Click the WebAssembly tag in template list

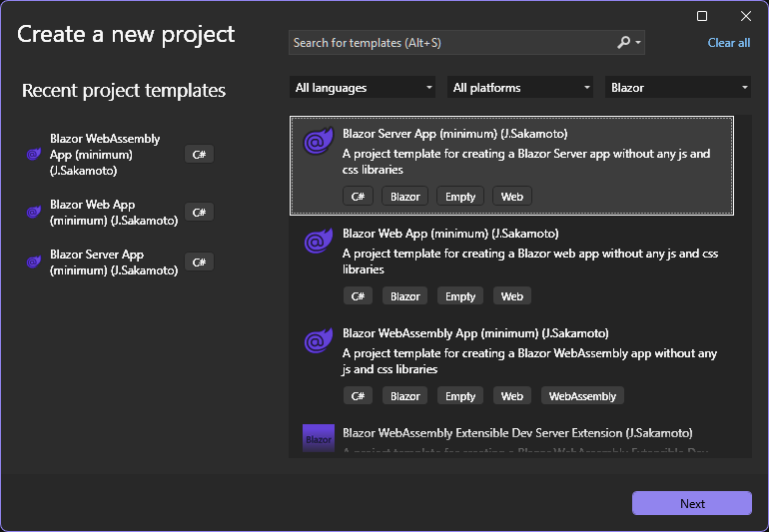(582, 395)
